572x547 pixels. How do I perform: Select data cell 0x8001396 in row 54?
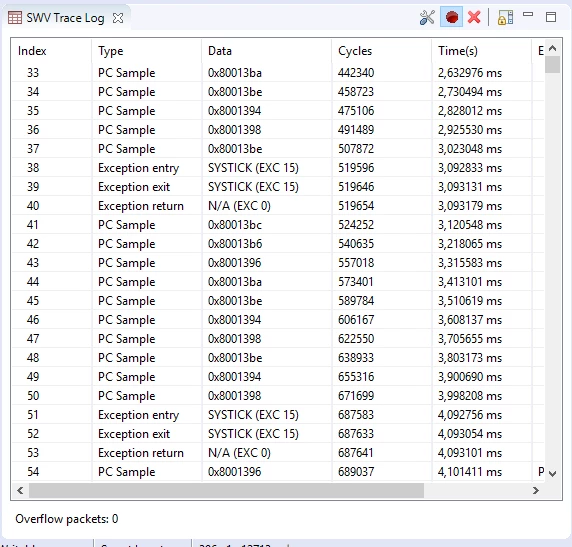(235, 472)
